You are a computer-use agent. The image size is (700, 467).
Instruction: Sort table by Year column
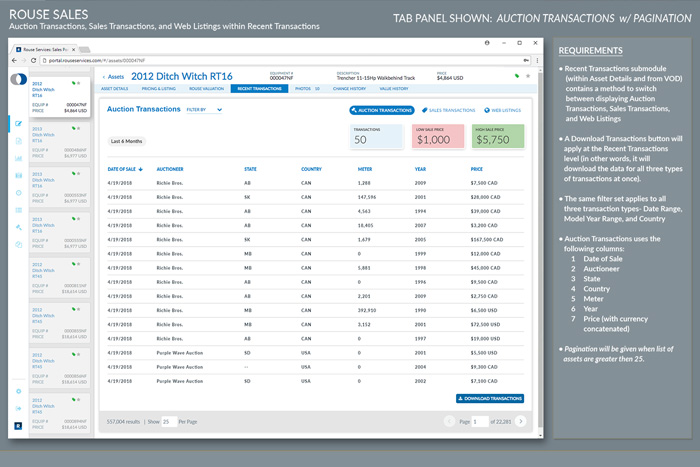click(420, 169)
